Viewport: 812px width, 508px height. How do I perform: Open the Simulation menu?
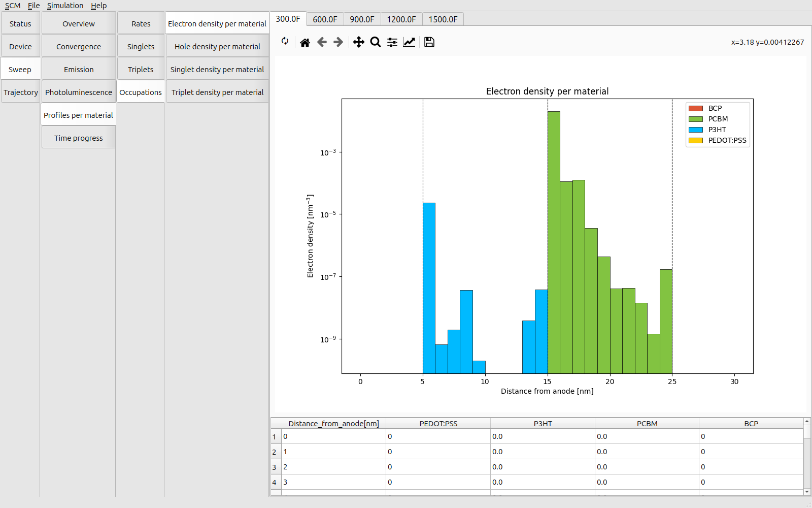click(65, 6)
